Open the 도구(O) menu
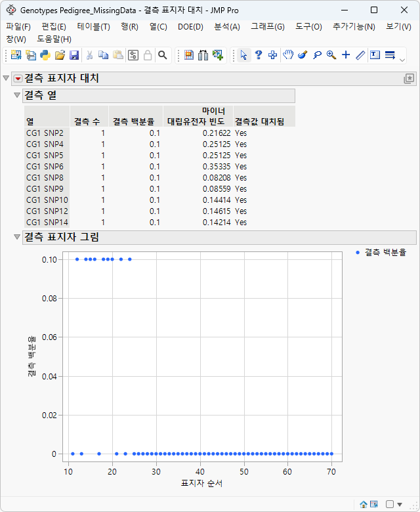This screenshot has width=420, height=512. click(x=308, y=27)
